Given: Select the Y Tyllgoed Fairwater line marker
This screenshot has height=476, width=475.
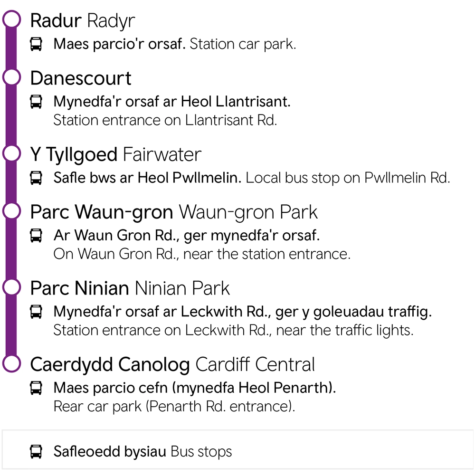Looking at the screenshot, I should (x=11, y=153).
